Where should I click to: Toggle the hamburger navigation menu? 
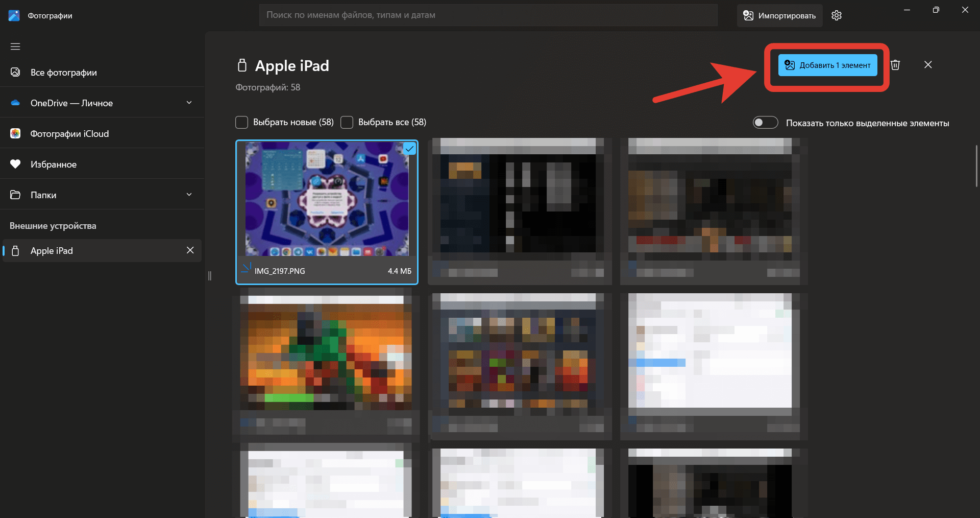15,46
